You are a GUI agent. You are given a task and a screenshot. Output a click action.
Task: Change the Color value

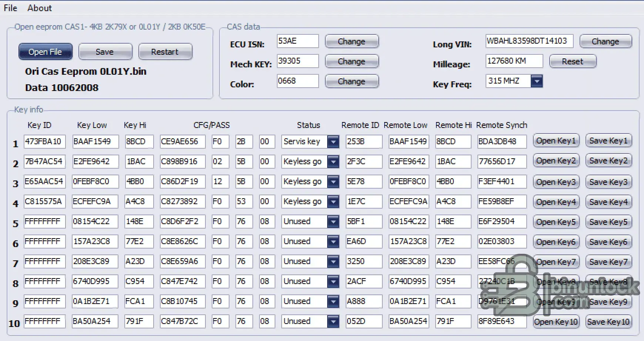[352, 81]
